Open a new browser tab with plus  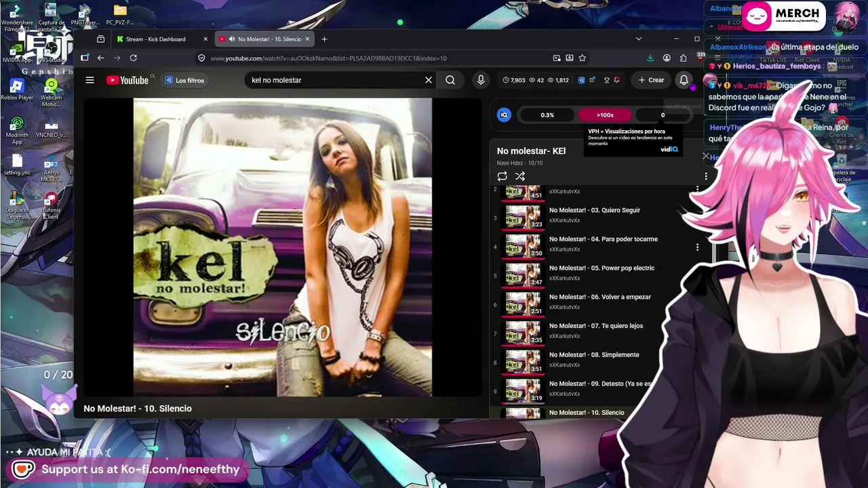coord(324,39)
